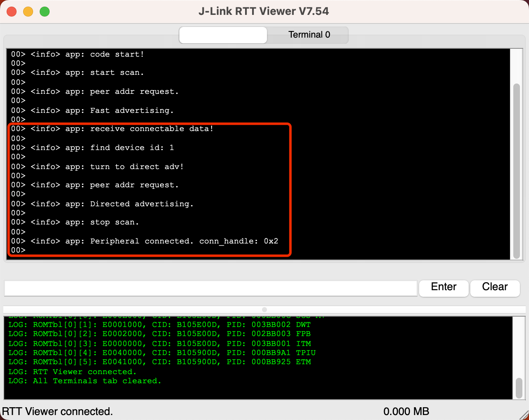The width and height of the screenshot is (529, 420).
Task: Close the J-Link RTT Viewer window
Action: 12,12
